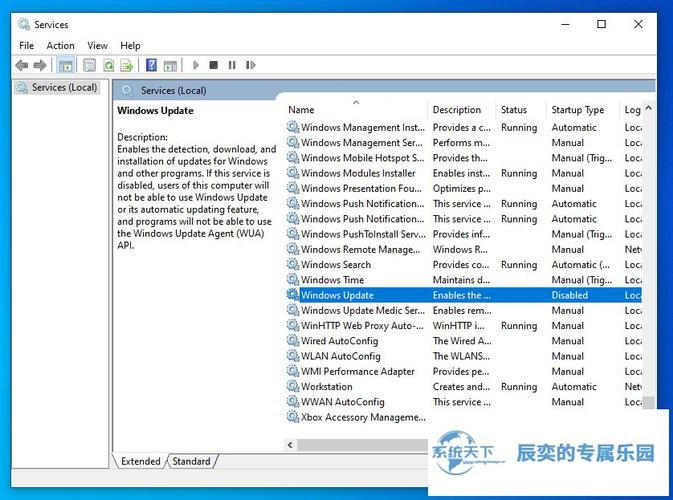The width and height of the screenshot is (673, 500).
Task: Click the Windows Search service gear icon
Action: coord(293,264)
